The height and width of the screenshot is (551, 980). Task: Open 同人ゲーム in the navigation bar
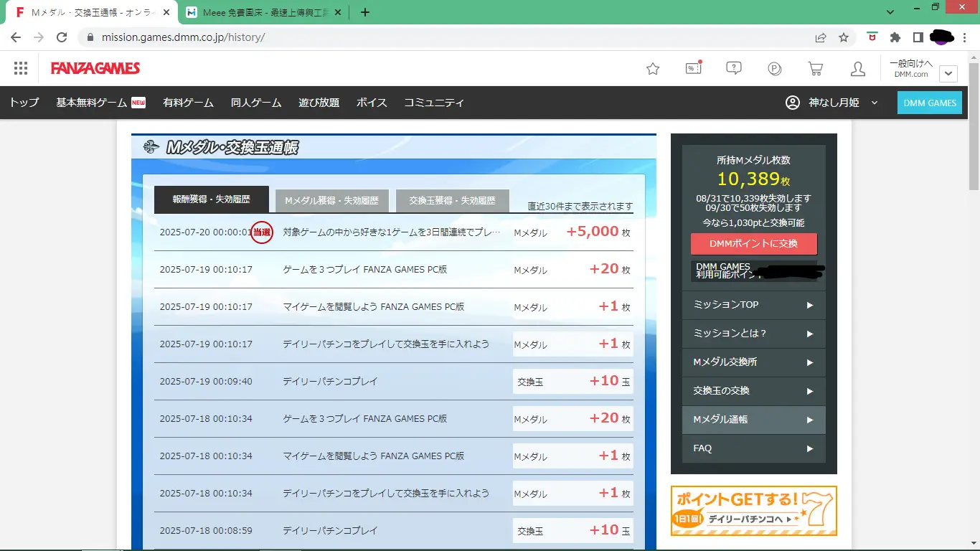[256, 103]
